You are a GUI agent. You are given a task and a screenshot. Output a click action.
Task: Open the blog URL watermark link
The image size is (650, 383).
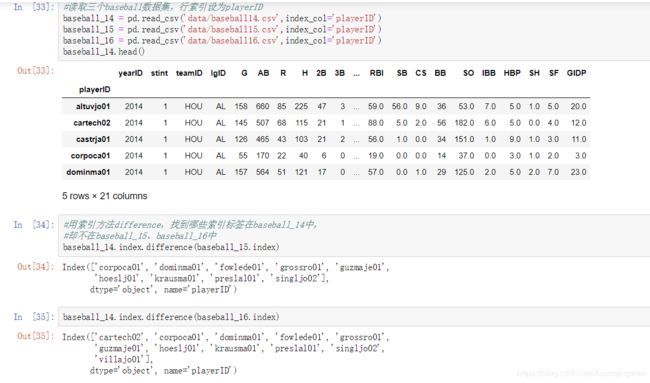(x=582, y=373)
